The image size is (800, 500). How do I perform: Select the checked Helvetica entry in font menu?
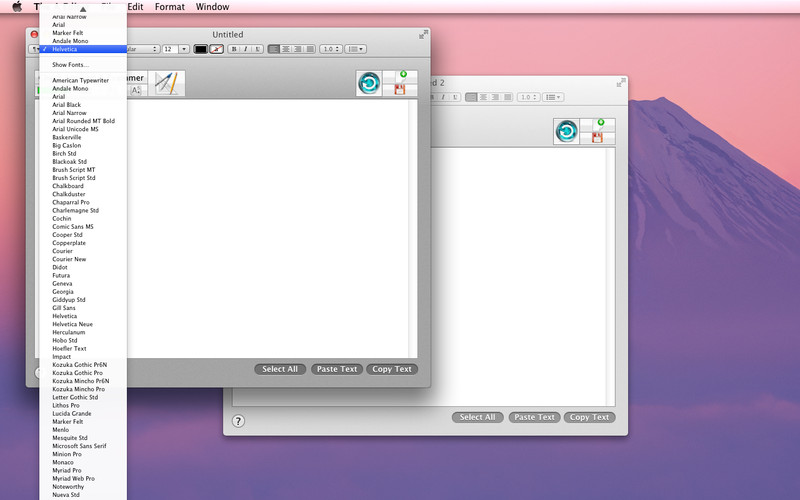click(x=83, y=49)
